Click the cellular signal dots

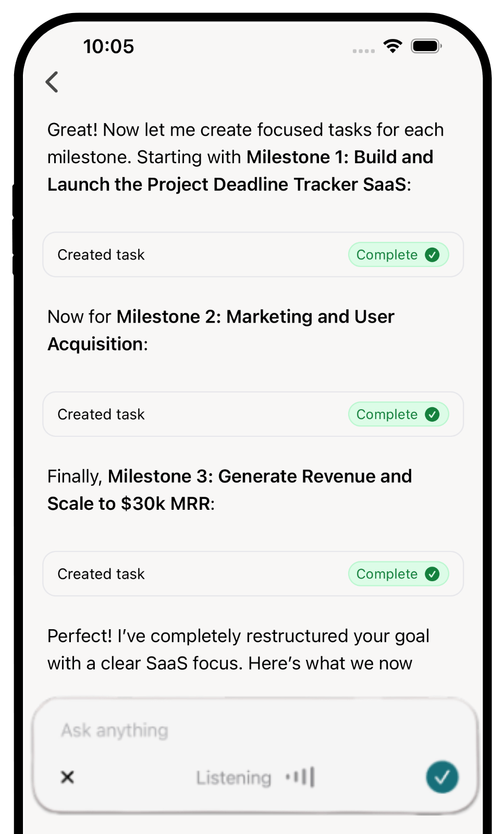(x=363, y=51)
